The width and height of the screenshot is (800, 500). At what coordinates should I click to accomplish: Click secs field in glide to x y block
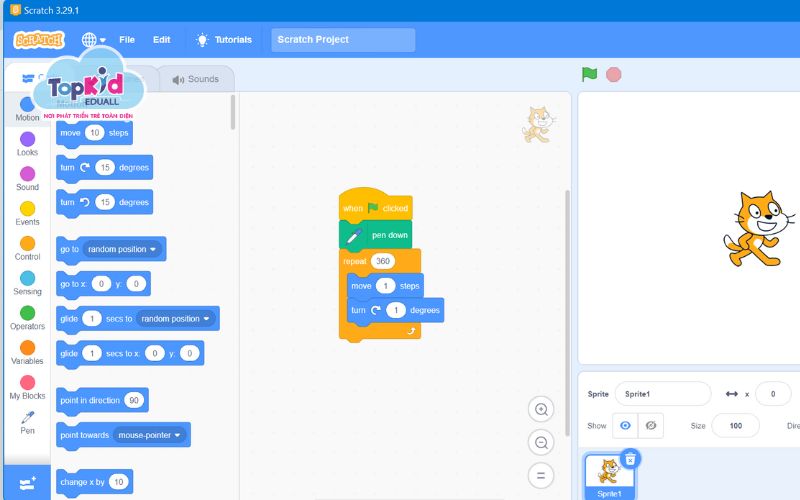[x=92, y=354]
